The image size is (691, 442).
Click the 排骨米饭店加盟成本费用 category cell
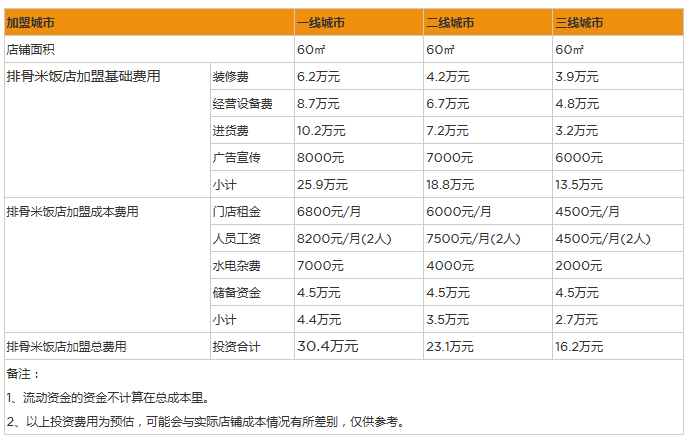(72, 211)
